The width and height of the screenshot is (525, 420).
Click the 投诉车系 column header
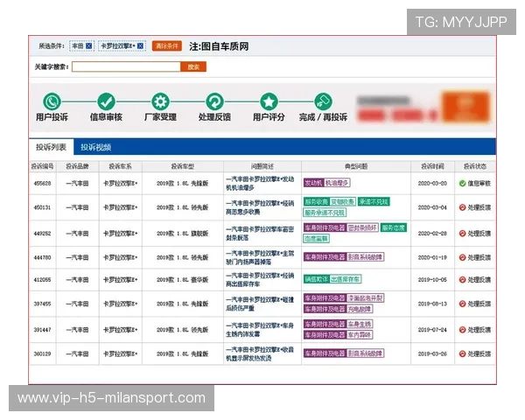120,166
